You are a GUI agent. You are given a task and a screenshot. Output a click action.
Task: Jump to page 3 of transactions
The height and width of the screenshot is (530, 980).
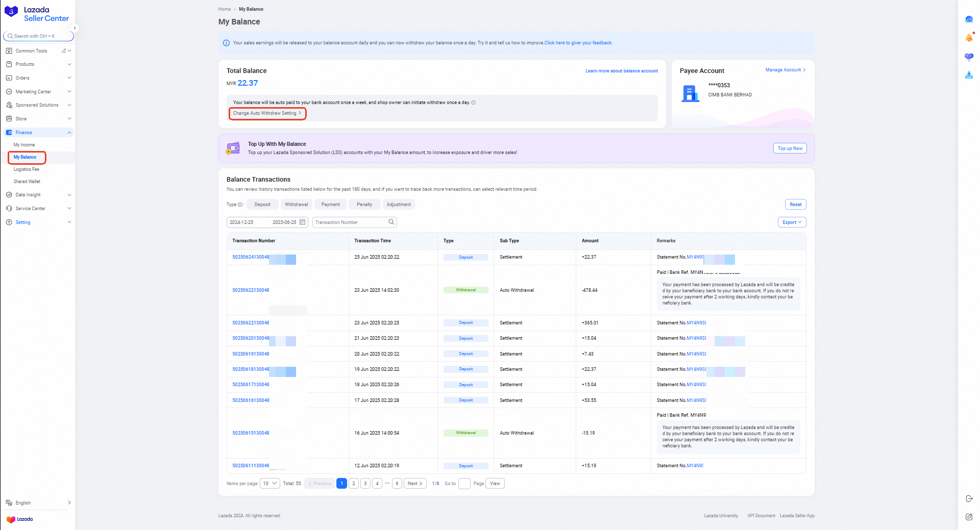click(x=365, y=483)
